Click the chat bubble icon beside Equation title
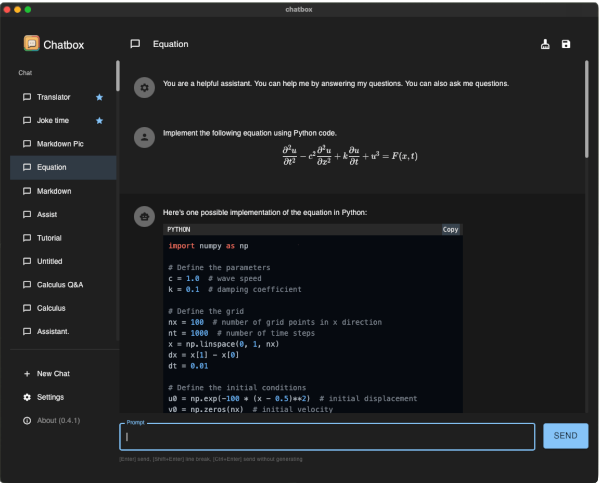 click(x=135, y=44)
